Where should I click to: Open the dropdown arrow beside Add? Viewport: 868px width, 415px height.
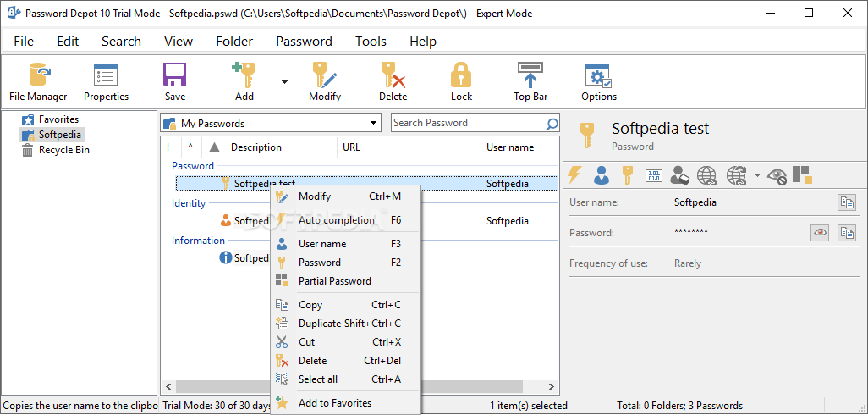(x=284, y=82)
